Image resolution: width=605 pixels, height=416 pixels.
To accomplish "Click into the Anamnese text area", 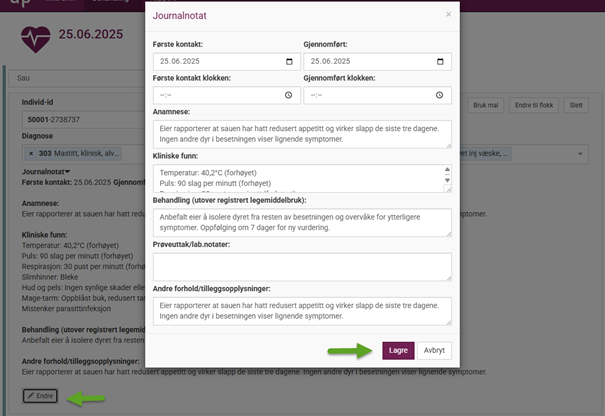I will click(x=301, y=134).
